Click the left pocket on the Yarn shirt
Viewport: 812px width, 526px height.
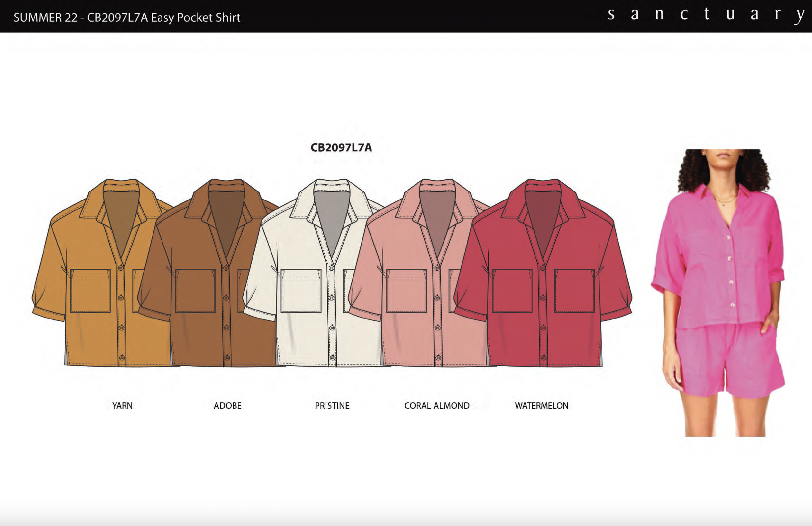pyautogui.click(x=90, y=291)
